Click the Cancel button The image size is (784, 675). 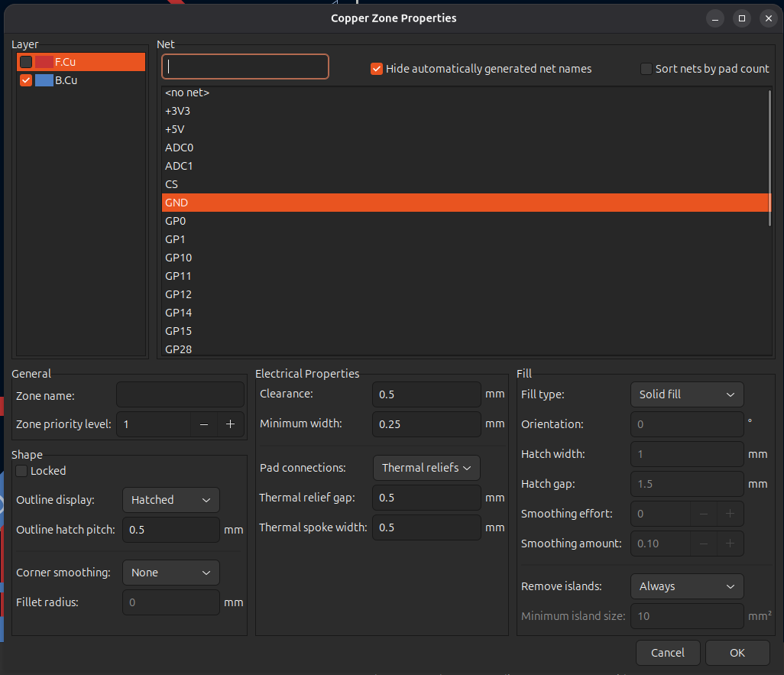click(x=667, y=653)
